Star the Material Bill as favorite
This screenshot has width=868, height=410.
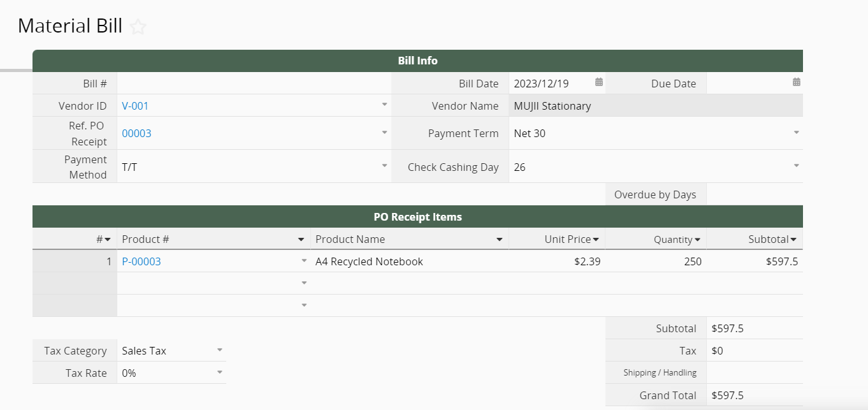[x=138, y=27]
